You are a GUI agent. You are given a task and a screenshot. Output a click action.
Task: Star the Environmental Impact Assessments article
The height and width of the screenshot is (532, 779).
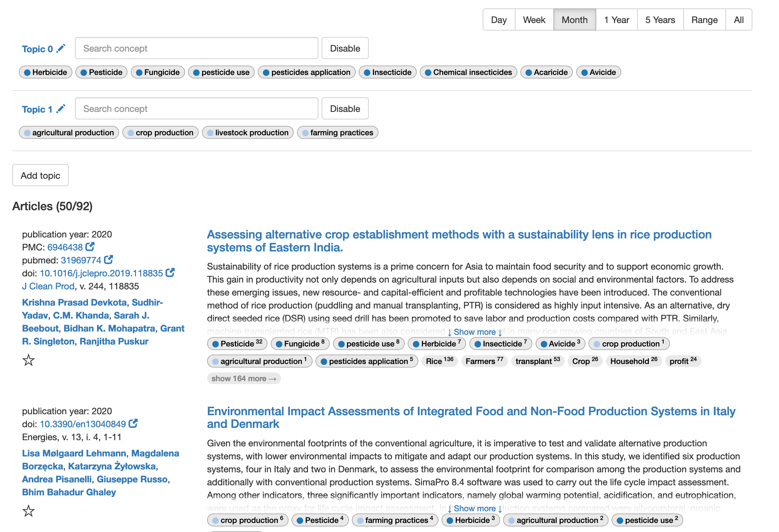pyautogui.click(x=28, y=512)
